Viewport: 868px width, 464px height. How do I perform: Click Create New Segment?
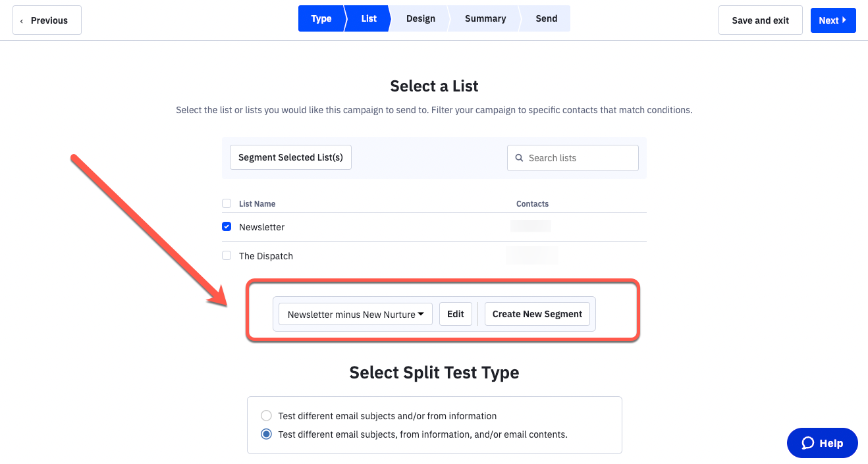(537, 315)
